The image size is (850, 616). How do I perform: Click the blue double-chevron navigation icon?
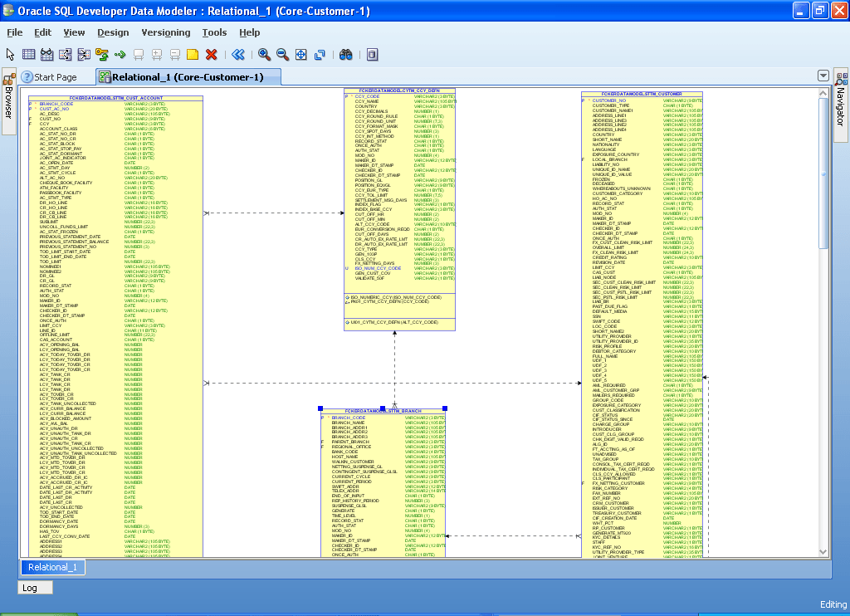point(237,54)
